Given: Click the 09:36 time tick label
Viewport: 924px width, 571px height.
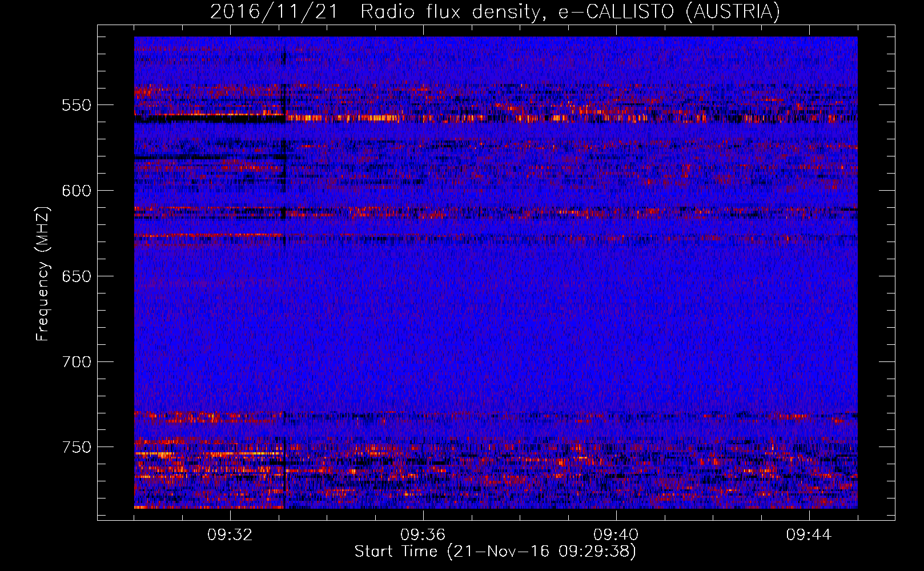Looking at the screenshot, I should pos(423,535).
